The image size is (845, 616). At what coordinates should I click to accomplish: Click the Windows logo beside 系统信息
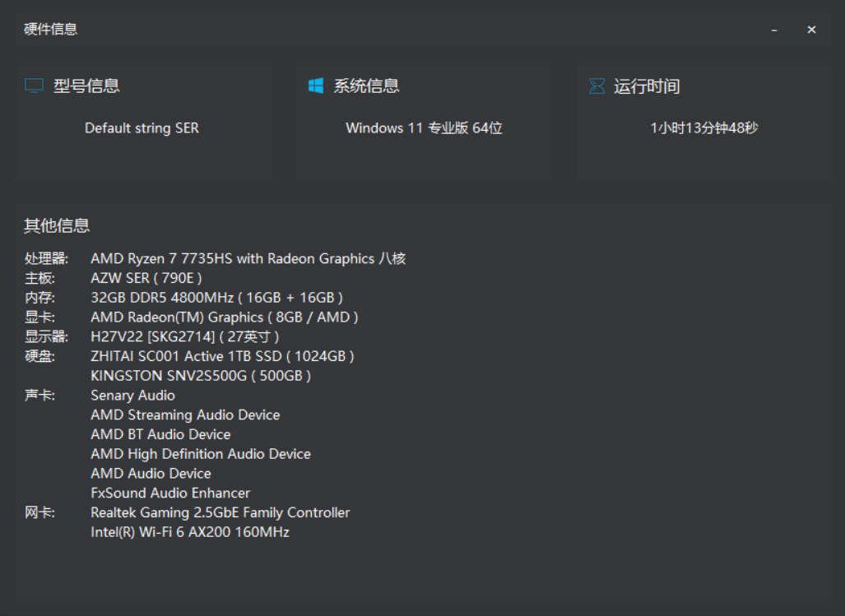316,86
